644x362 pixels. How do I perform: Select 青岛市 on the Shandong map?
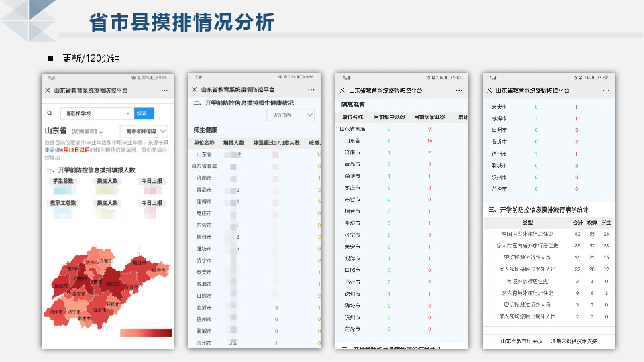[x=131, y=287]
